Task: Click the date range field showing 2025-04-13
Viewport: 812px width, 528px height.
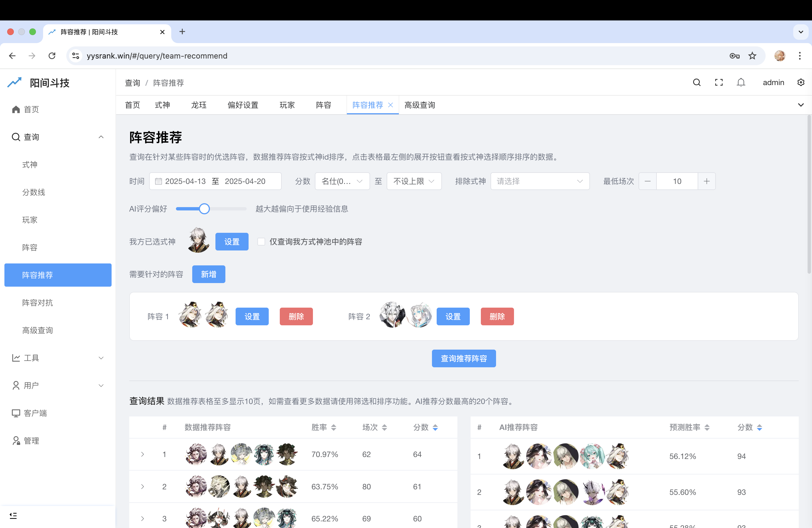Action: pos(186,181)
